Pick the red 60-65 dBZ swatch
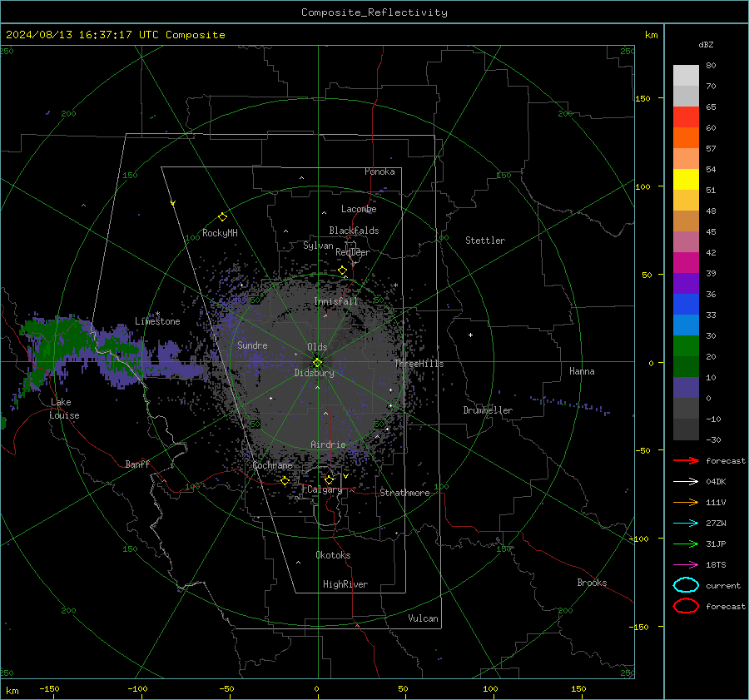 pos(686,117)
